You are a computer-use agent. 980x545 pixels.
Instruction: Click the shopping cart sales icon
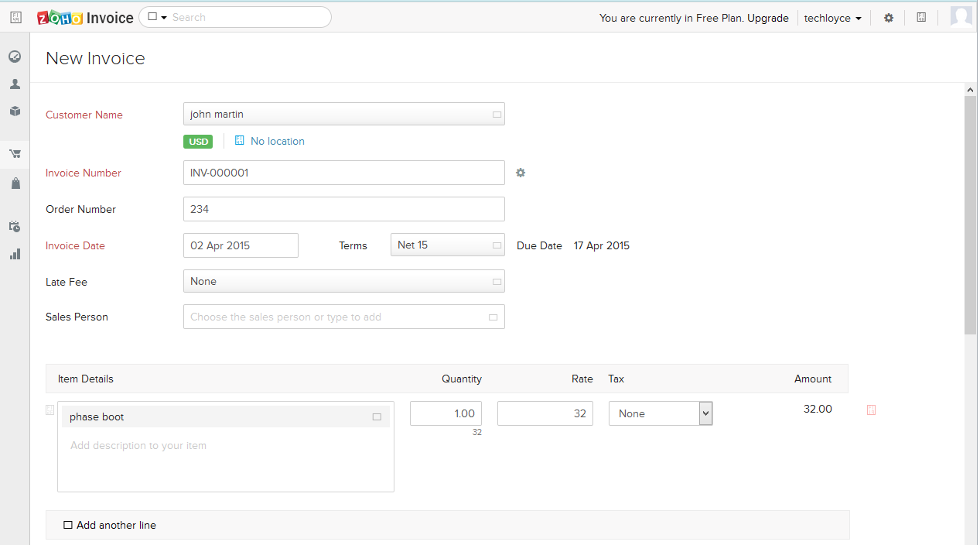coord(15,153)
